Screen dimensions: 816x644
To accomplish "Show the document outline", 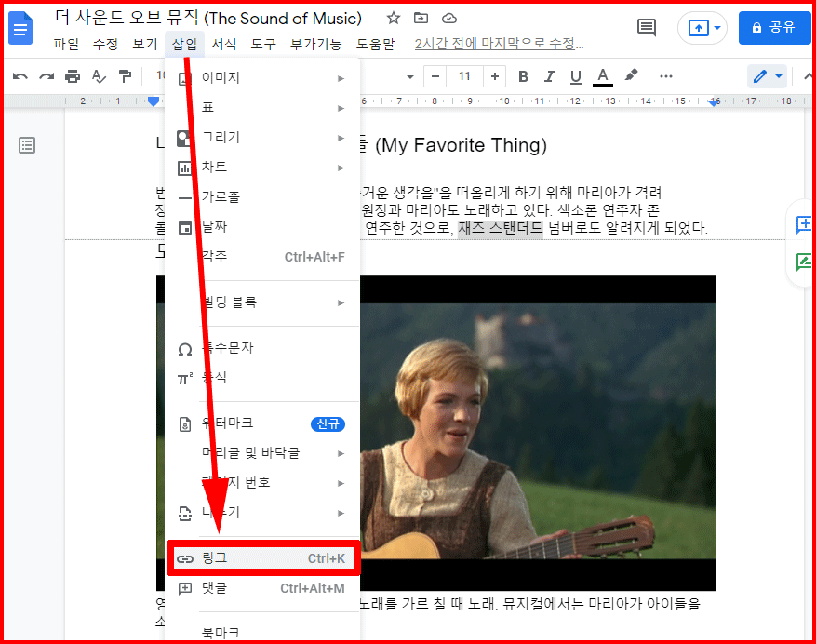I will click(27, 145).
